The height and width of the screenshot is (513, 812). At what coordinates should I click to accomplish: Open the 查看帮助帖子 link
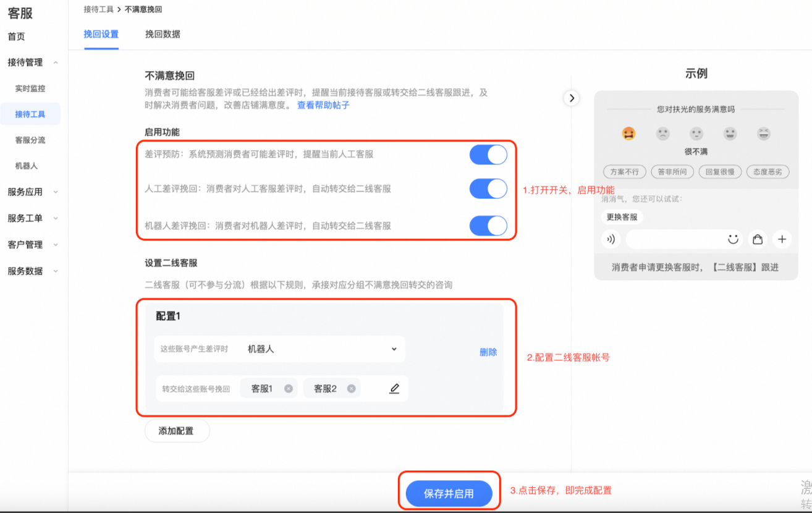[x=323, y=106]
